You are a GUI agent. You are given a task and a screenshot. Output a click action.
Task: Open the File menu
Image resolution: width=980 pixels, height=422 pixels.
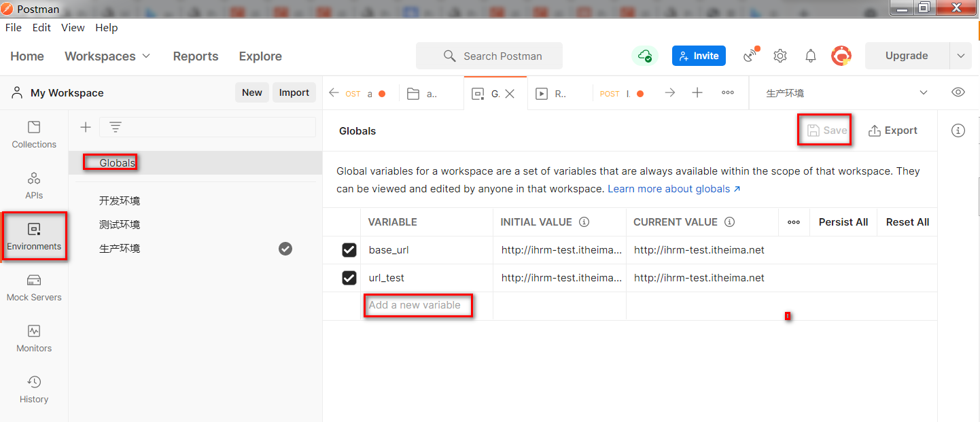(x=14, y=28)
